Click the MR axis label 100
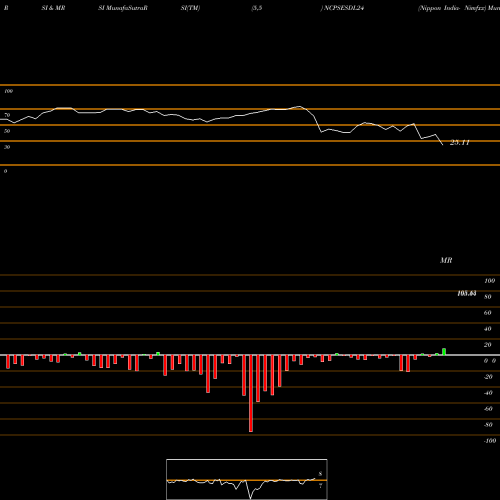This screenshot has width=500, height=500. click(489, 281)
